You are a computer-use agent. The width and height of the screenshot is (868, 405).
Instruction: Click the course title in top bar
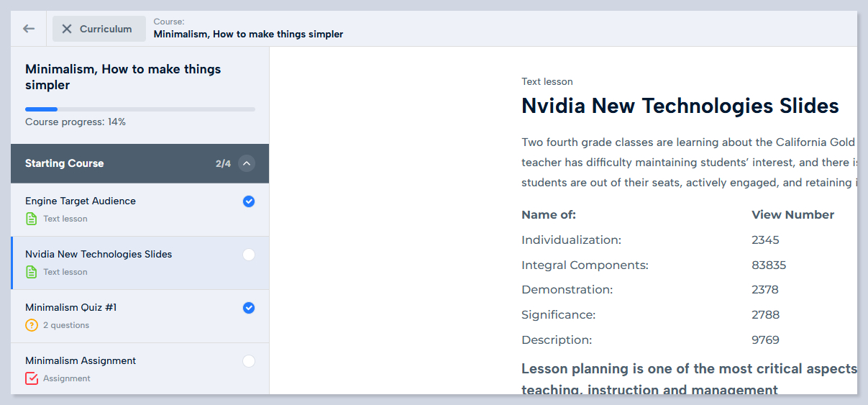coord(248,34)
